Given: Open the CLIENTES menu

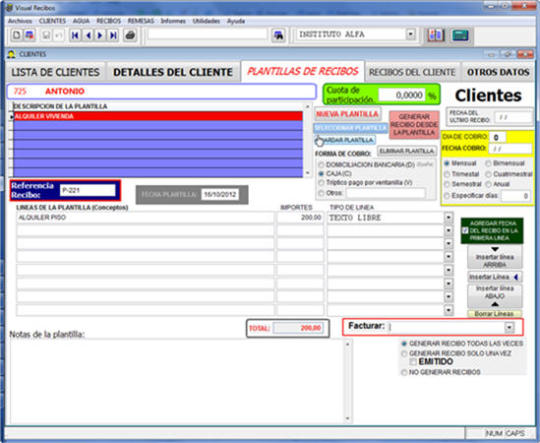Looking at the screenshot, I should coord(52,21).
